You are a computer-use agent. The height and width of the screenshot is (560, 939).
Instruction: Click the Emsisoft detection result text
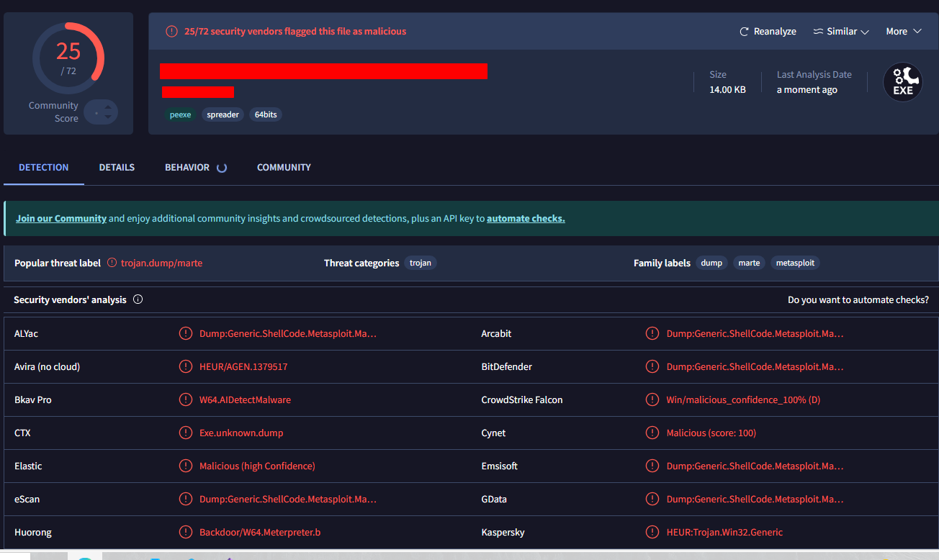(x=755, y=466)
